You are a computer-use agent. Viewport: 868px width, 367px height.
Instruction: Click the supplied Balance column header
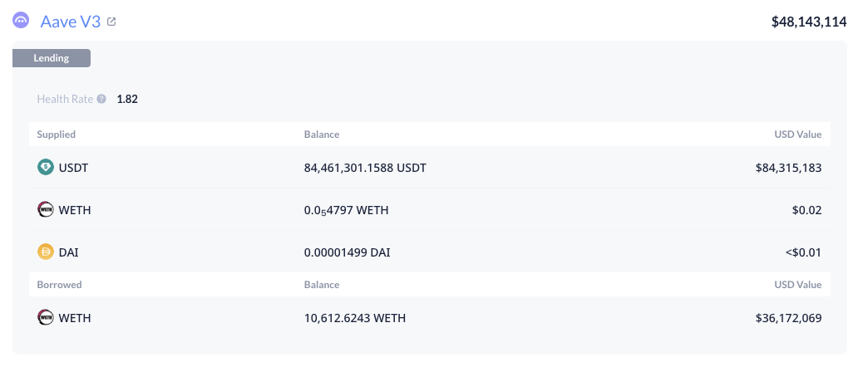pyautogui.click(x=322, y=135)
